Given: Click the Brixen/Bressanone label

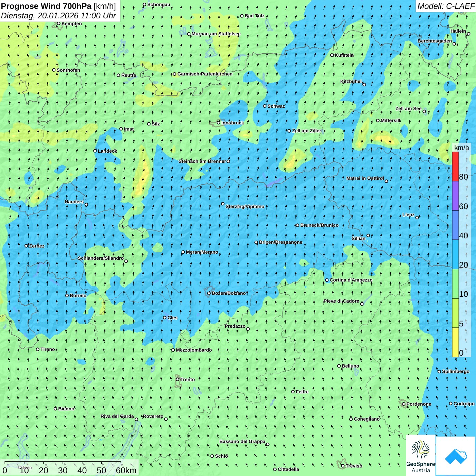Looking at the screenshot, I should tap(280, 242).
